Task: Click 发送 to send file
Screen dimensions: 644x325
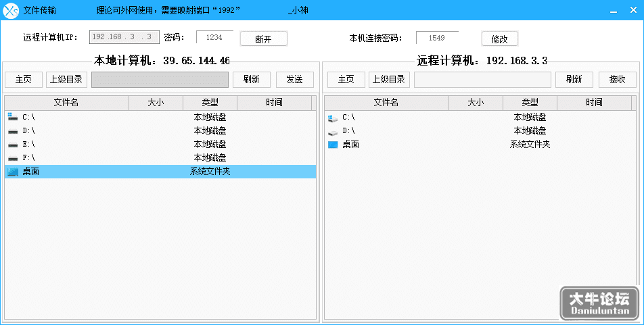Action: (x=294, y=80)
